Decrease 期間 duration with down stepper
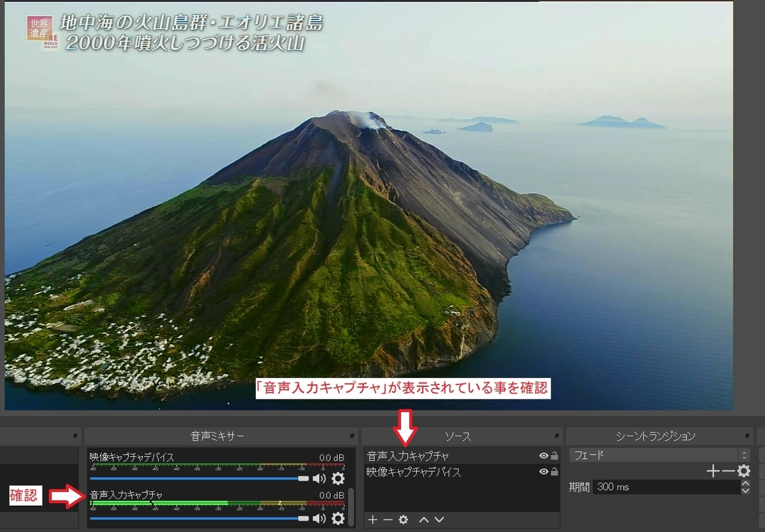The image size is (765, 532). (x=745, y=491)
